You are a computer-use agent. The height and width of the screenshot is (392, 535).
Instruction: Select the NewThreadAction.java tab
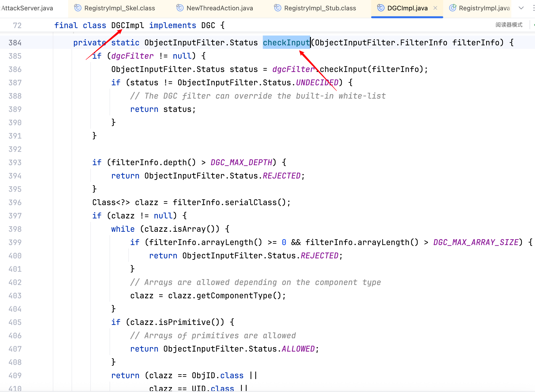(x=220, y=8)
